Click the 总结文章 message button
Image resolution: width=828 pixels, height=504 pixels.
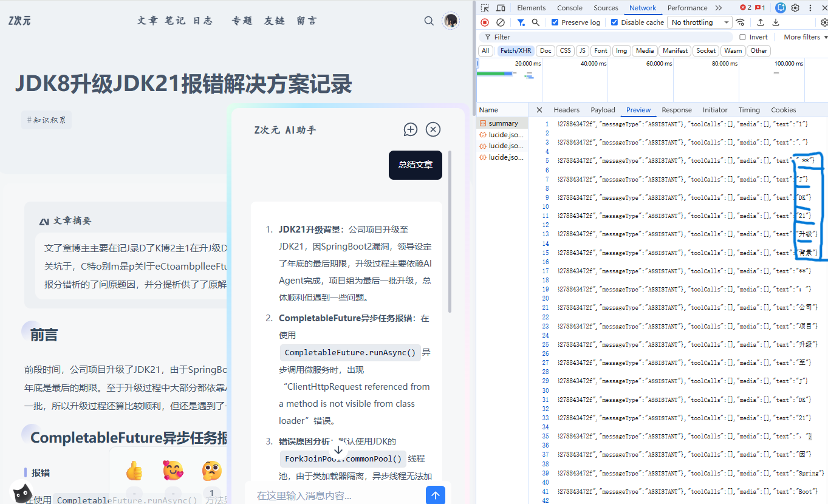416,165
